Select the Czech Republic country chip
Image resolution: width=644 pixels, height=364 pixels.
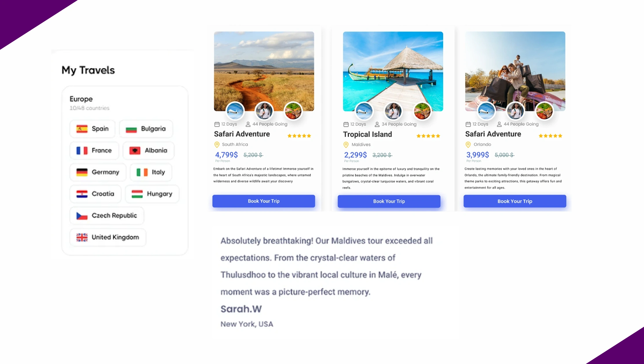(107, 215)
